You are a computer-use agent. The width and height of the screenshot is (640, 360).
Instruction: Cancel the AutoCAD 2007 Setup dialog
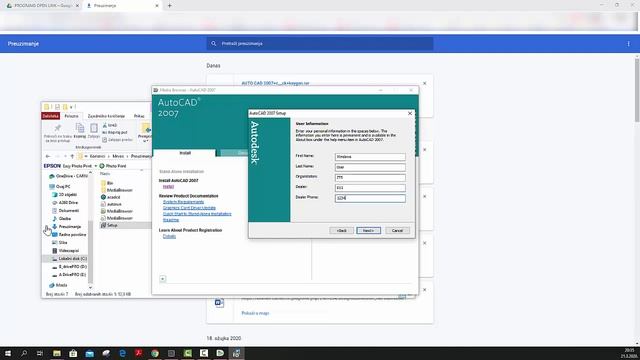point(397,231)
